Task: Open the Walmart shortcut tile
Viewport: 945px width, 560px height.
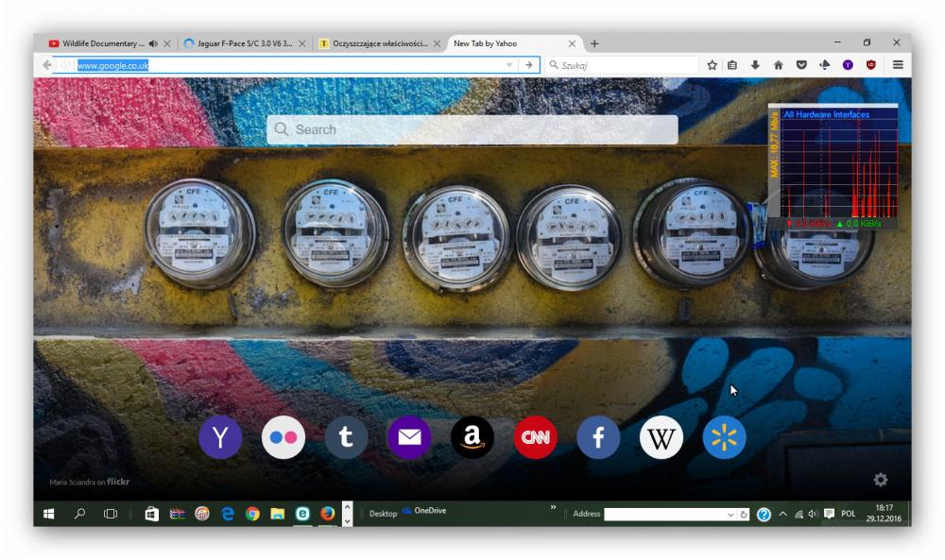Action: coord(724,437)
